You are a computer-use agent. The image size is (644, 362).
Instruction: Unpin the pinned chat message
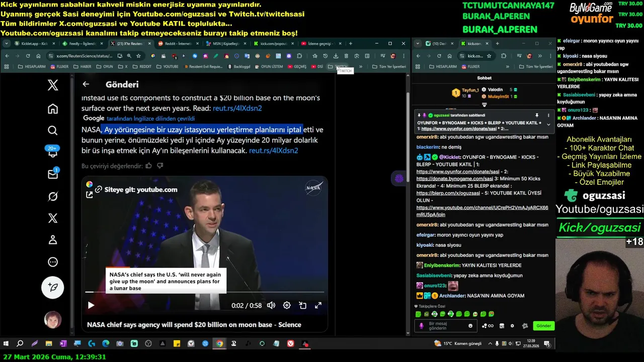tap(537, 115)
